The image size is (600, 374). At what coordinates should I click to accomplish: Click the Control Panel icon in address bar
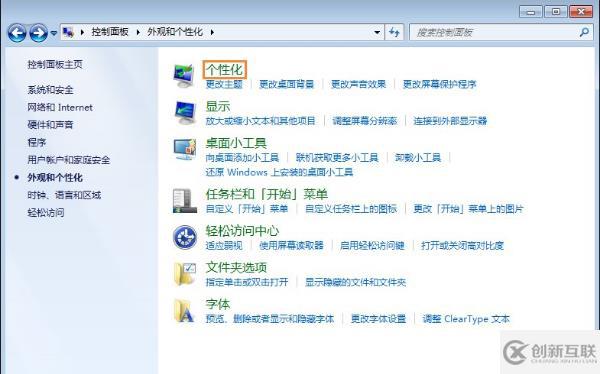click(68, 32)
